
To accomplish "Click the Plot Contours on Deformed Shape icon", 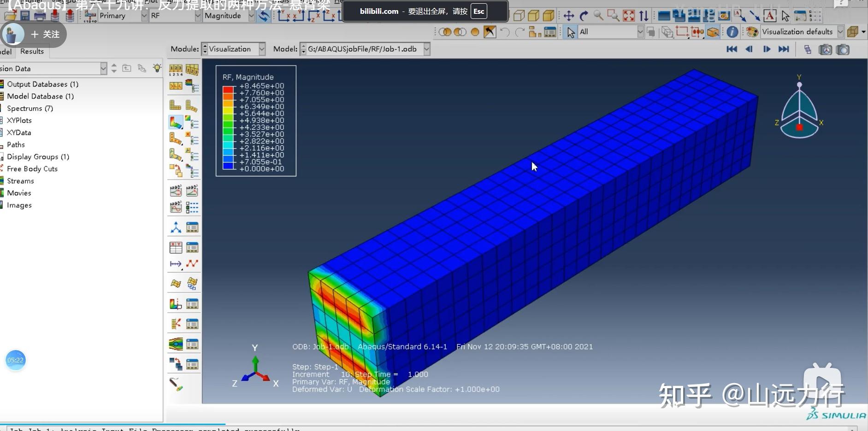I will click(176, 122).
